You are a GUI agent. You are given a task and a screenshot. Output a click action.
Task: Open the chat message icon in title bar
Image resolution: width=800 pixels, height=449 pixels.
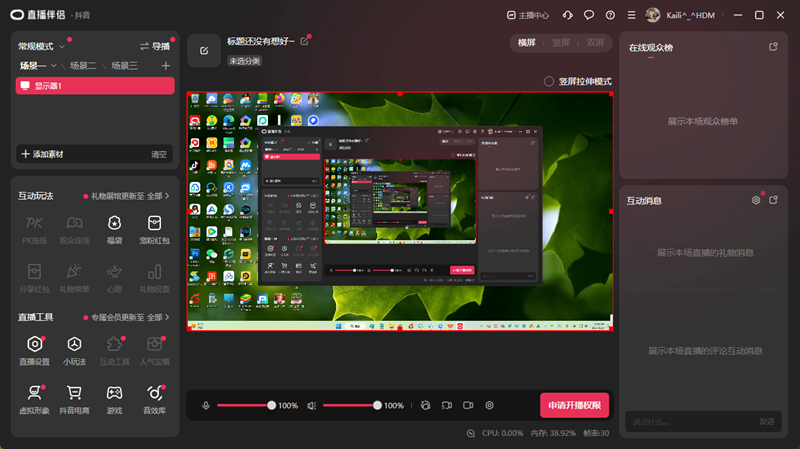(589, 15)
